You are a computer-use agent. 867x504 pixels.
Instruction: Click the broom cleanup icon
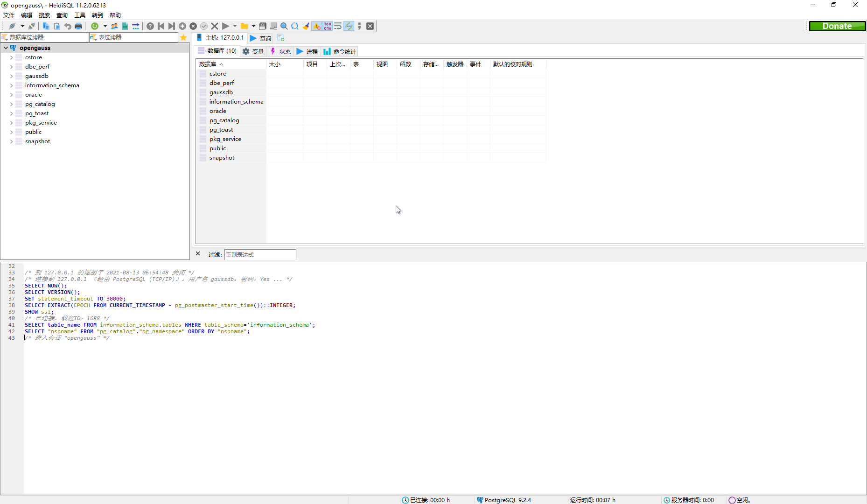click(x=306, y=26)
